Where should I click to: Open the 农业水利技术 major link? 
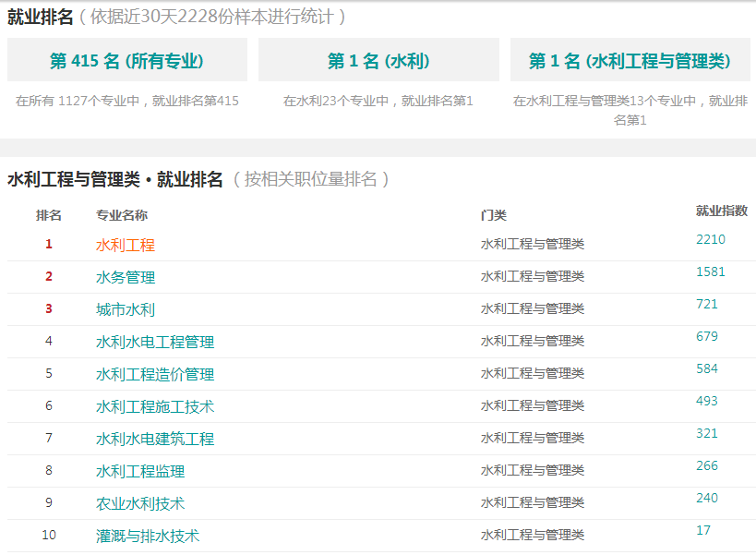click(x=140, y=503)
